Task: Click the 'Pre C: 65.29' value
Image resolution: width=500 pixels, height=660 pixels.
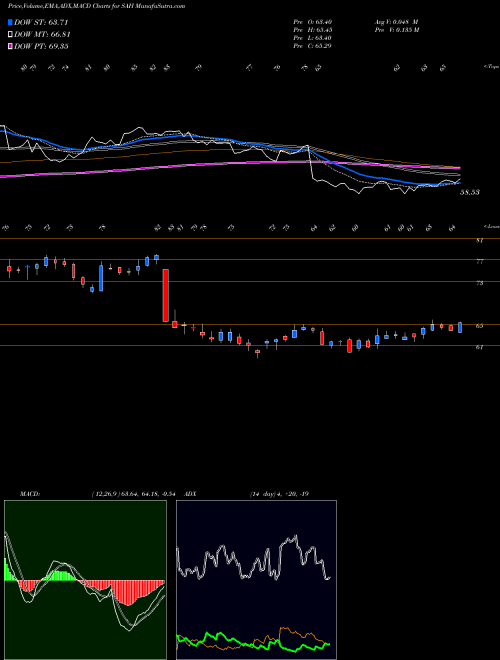Action: point(313,46)
